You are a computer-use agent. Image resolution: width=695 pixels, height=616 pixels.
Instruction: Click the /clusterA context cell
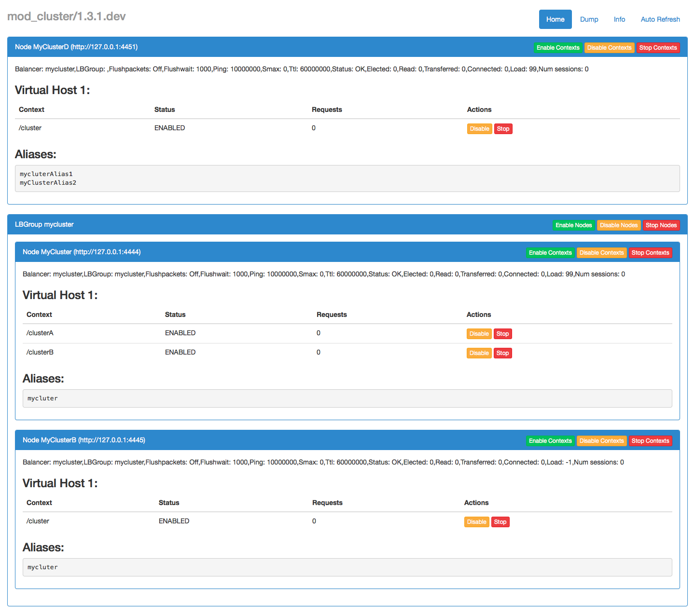click(x=40, y=333)
